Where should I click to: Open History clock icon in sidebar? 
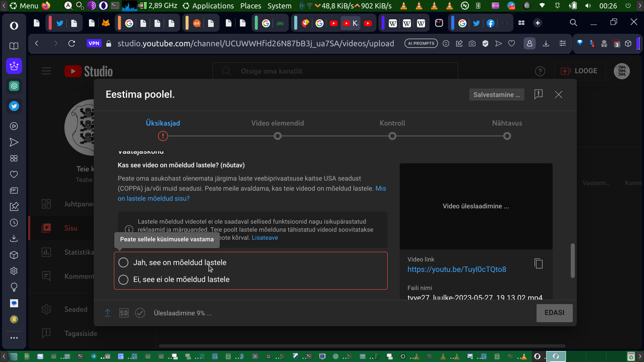14,223
